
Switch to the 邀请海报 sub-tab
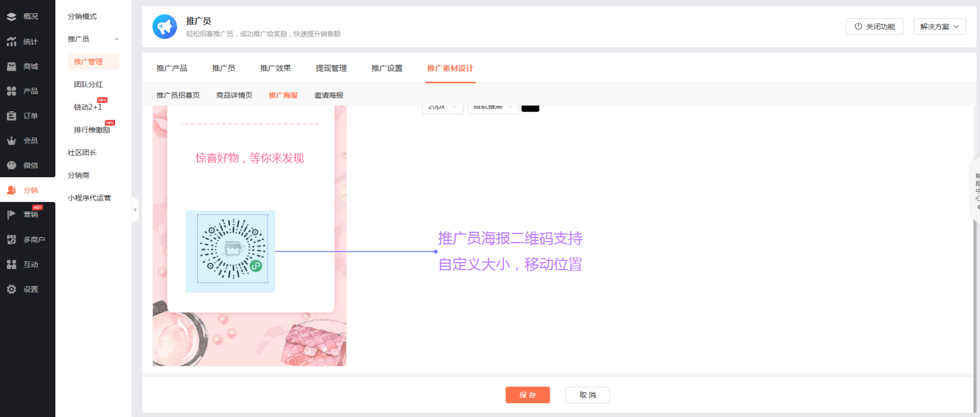(x=329, y=95)
